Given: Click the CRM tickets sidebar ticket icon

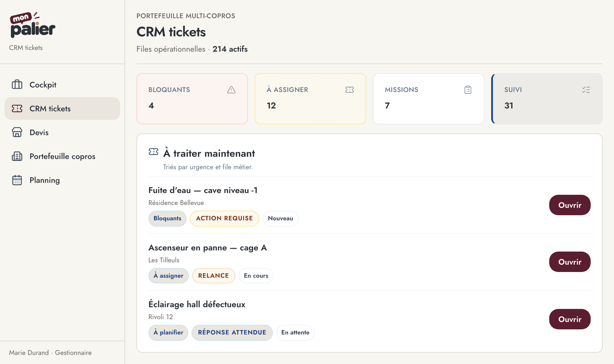Looking at the screenshot, I should pyautogui.click(x=17, y=108).
